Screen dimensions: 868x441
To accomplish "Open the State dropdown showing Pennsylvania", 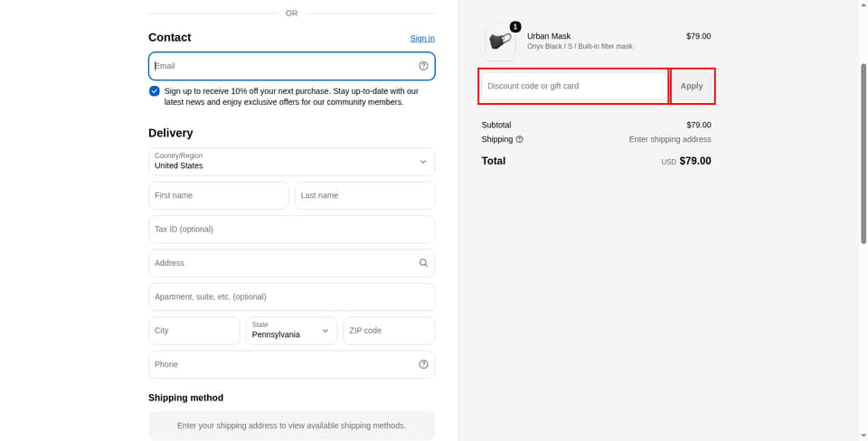I will (291, 331).
